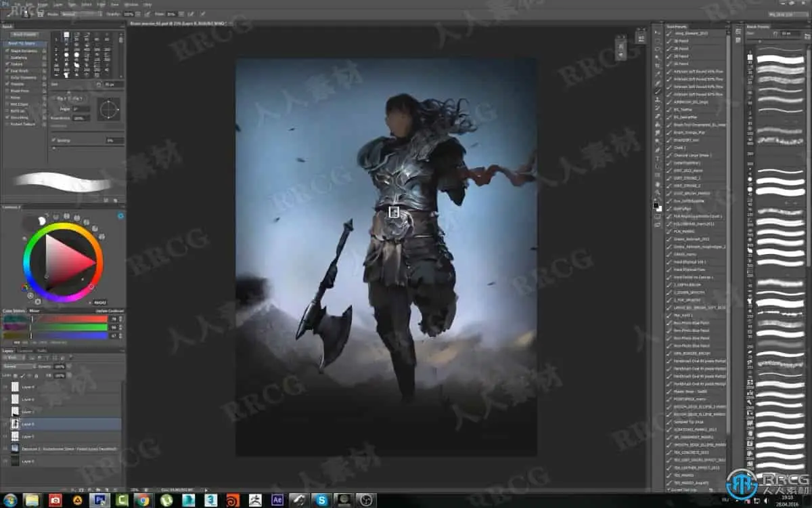Lock transparent pixels in Layers panel
Viewport: 812px width, 508px height.
15,376
